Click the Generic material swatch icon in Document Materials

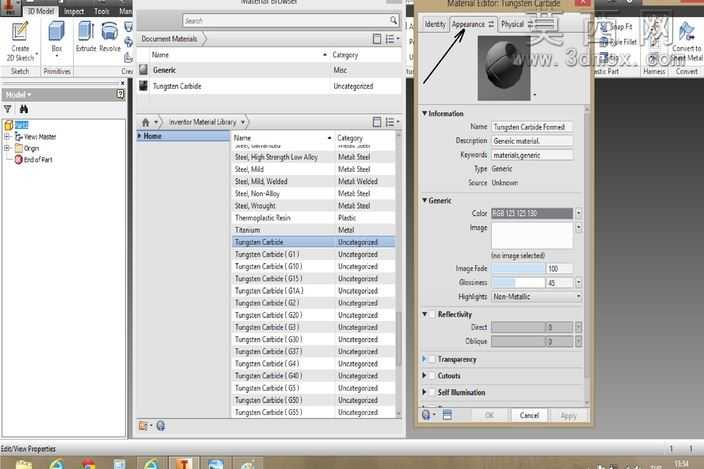point(143,70)
